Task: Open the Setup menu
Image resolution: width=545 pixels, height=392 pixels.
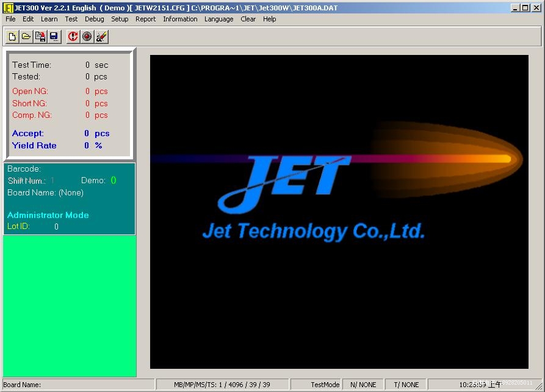Action: pyautogui.click(x=120, y=19)
